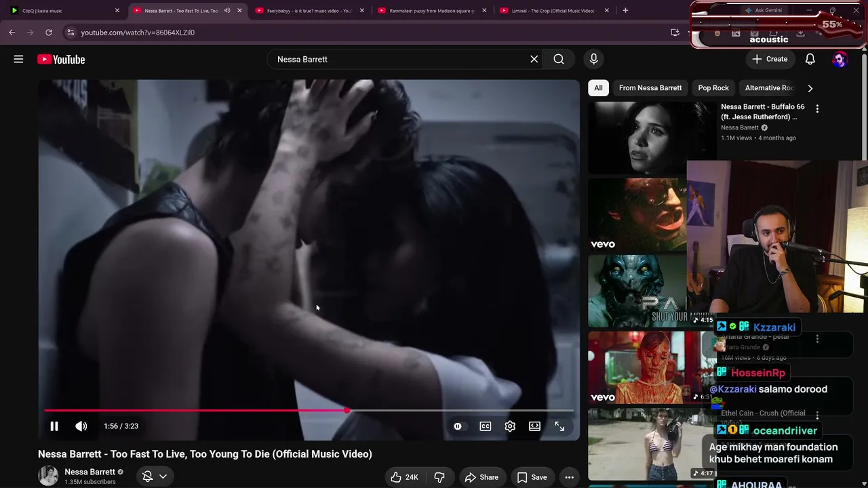868x488 pixels.
Task: Click the 1:56 / 3:23 time display
Action: click(121, 426)
